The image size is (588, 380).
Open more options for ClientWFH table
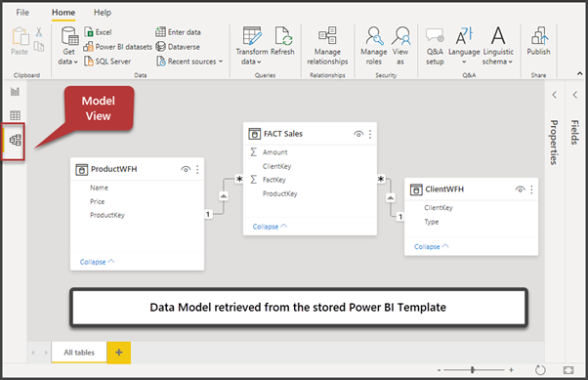531,190
